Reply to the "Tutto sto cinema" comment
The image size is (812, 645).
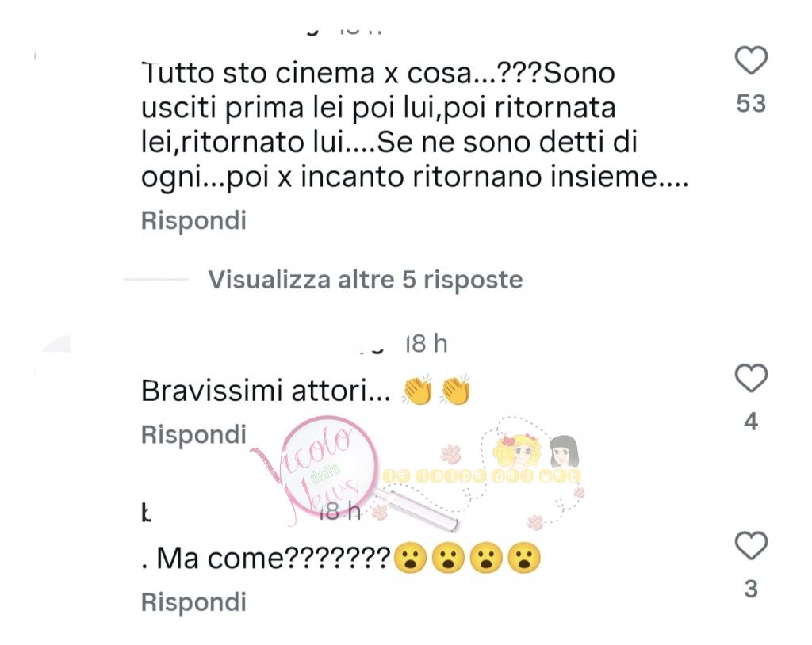(193, 220)
